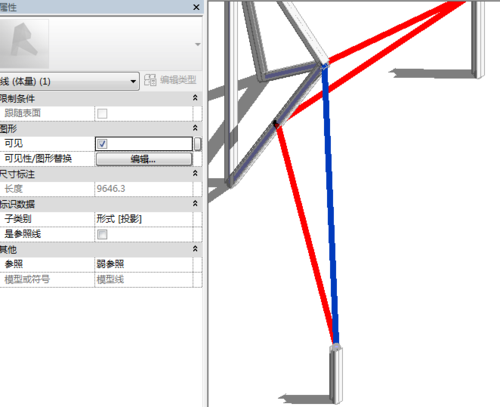This screenshot has width=500, height=407.
Task: Uncheck the 可见 checkbox
Action: pos(102,144)
